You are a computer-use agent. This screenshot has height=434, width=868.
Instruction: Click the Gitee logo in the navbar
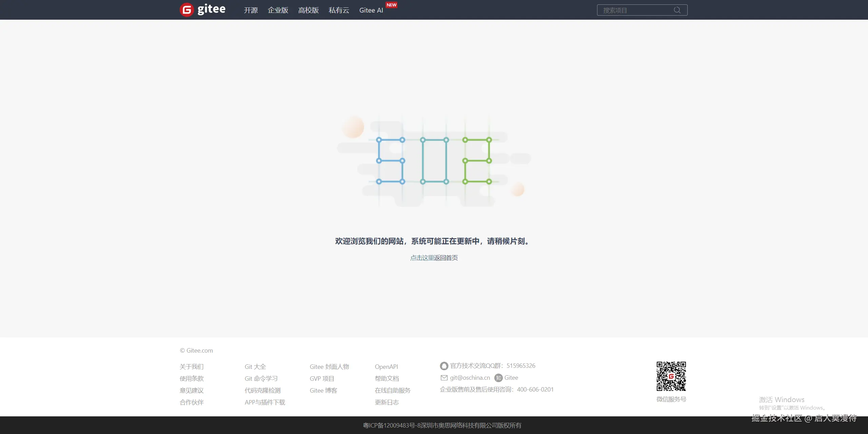(202, 10)
